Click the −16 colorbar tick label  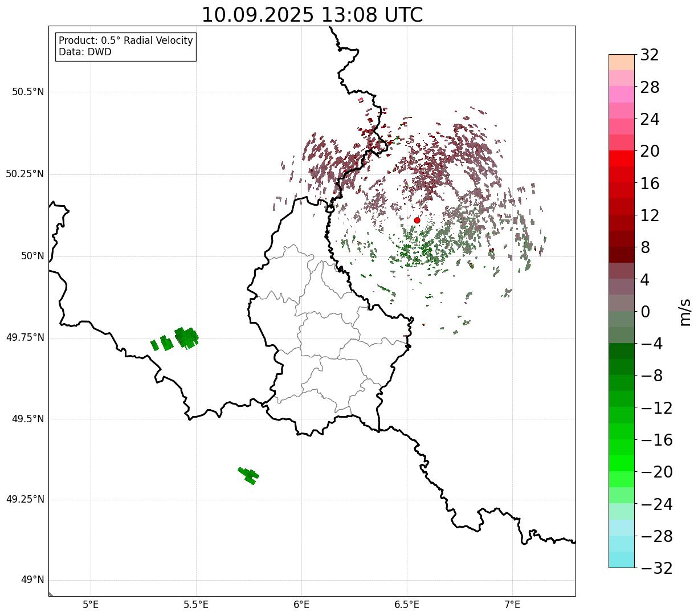coord(656,440)
